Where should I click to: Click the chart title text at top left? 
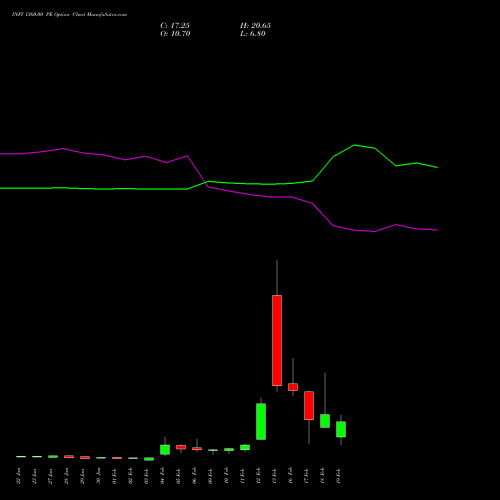click(69, 15)
